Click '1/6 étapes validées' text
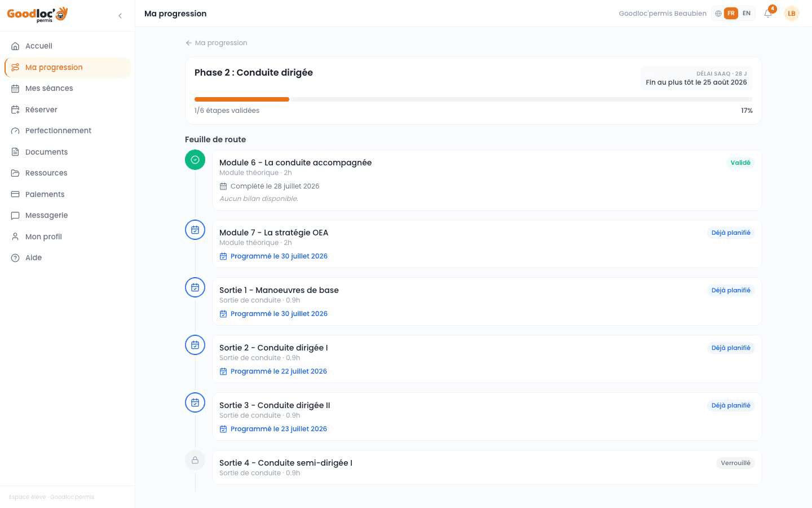This screenshot has width=812, height=508. click(x=227, y=111)
